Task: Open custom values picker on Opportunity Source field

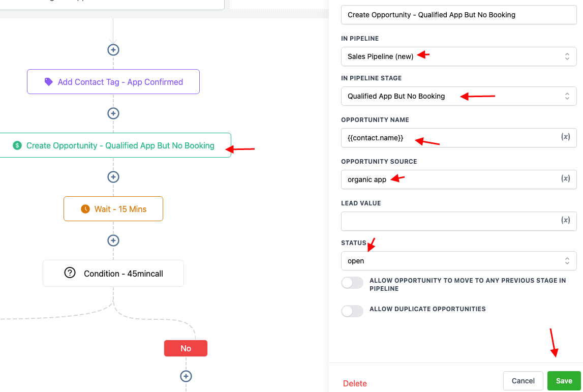Action: click(565, 179)
